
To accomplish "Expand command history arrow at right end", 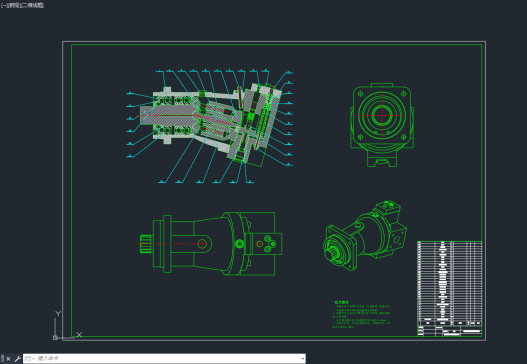I will [302, 359].
